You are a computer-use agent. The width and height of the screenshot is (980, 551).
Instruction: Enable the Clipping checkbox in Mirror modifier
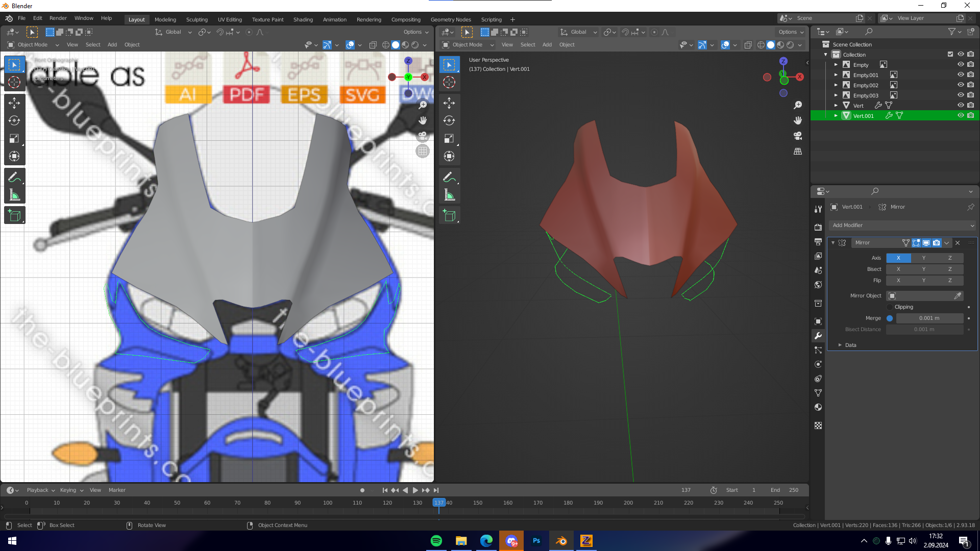(x=890, y=307)
